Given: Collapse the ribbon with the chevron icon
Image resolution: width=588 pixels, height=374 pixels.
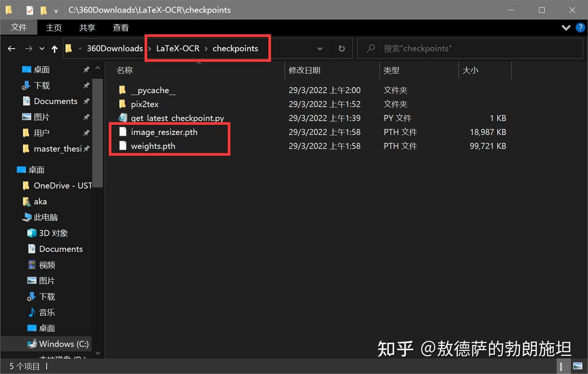Looking at the screenshot, I should pyautogui.click(x=566, y=27).
